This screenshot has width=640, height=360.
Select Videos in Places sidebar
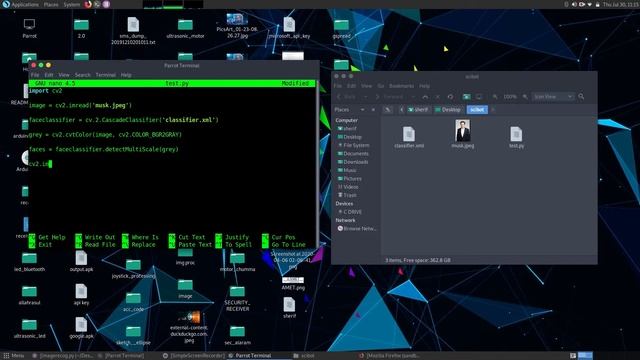[348, 187]
